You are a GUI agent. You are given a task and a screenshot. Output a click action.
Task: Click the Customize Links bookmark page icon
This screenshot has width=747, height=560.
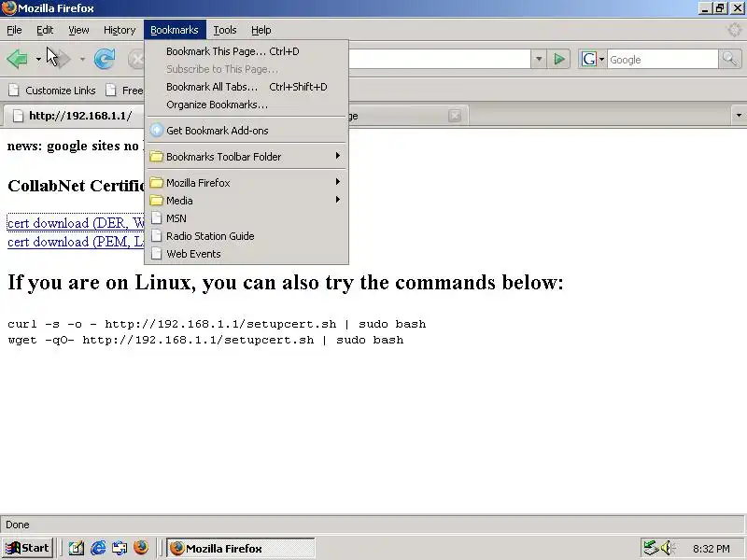14,90
